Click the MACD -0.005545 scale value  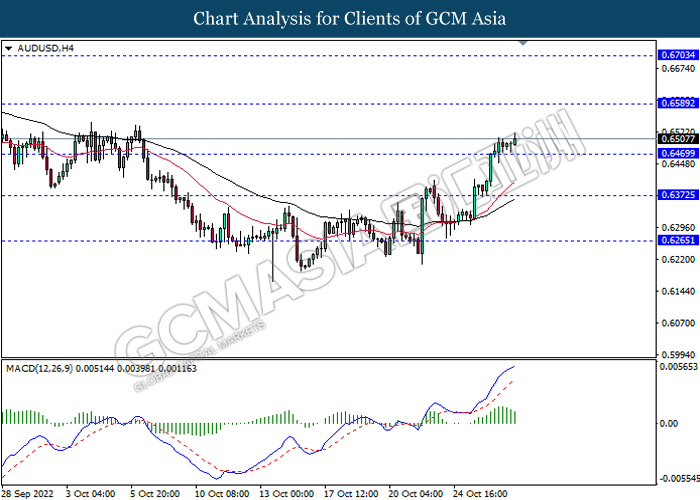(x=679, y=479)
